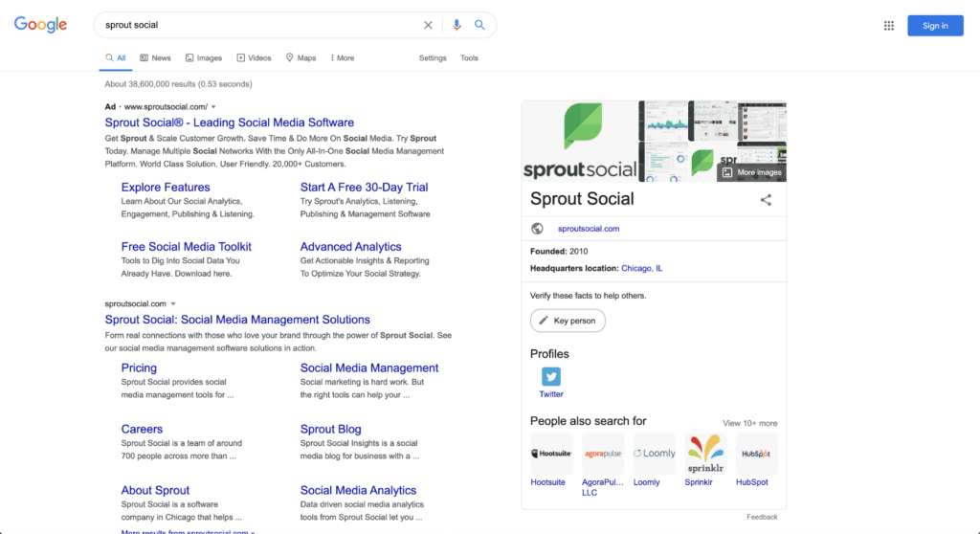Screen dimensions: 980x534
Task: Select the Loomly logo thumbnail
Action: coord(655,454)
